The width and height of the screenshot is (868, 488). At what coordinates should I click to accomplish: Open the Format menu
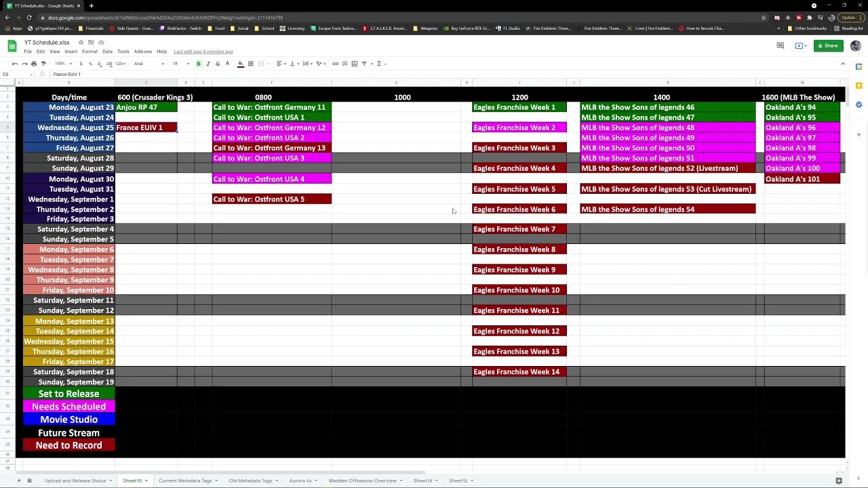90,52
